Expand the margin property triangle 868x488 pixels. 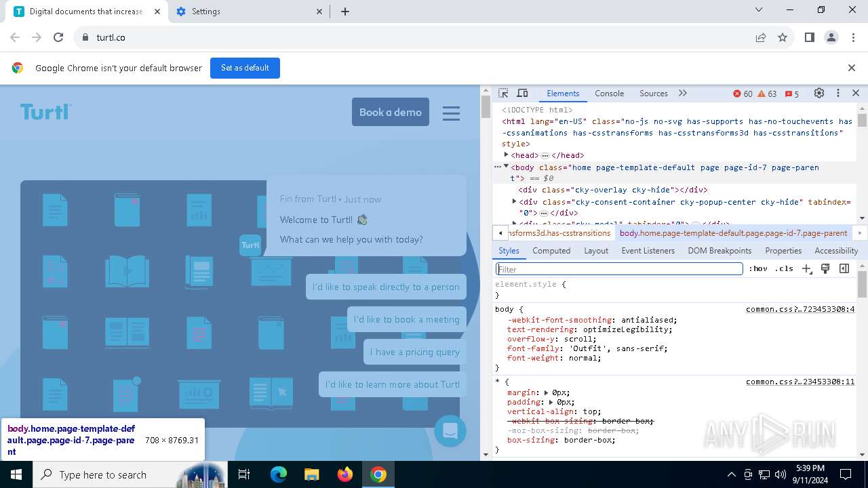pyautogui.click(x=547, y=392)
